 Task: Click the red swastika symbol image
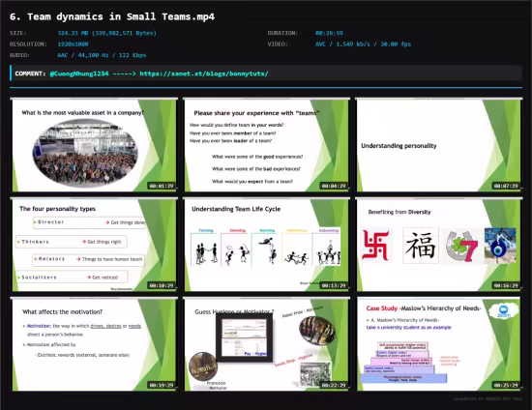click(x=375, y=246)
